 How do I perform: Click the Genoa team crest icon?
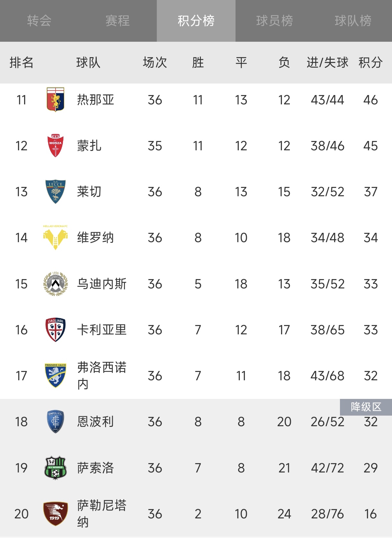pos(55,100)
